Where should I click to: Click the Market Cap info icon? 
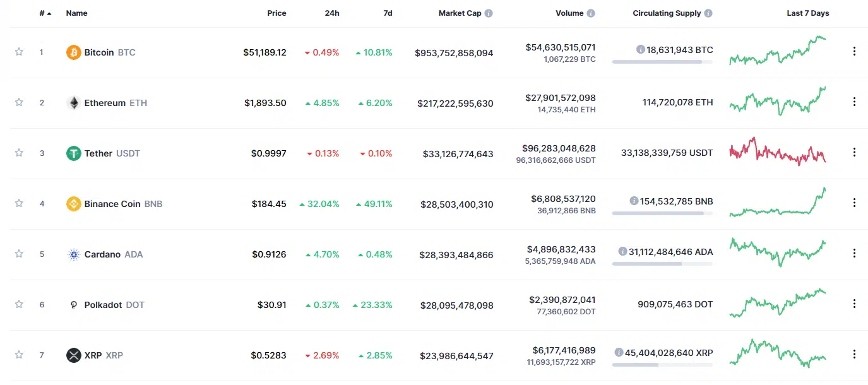tap(489, 13)
